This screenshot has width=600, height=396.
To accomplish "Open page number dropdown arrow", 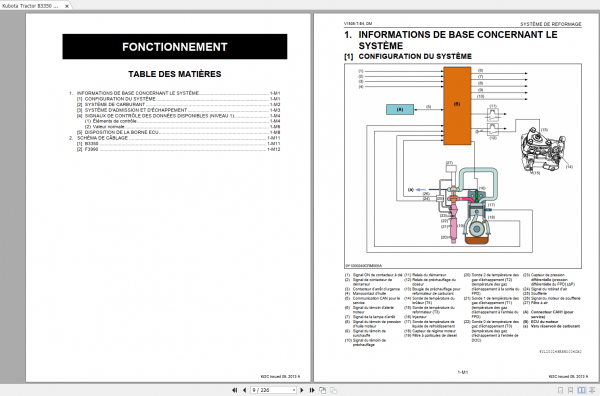I will pyautogui.click(x=294, y=390).
